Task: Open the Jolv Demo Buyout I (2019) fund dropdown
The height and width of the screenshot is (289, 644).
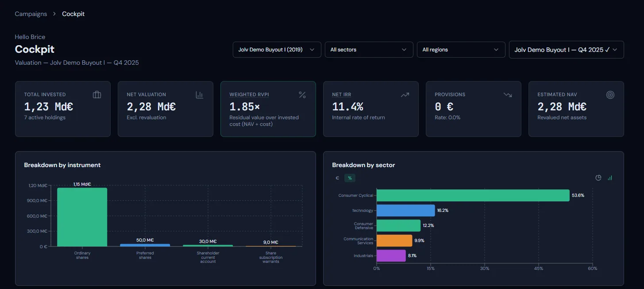Action: 277,50
